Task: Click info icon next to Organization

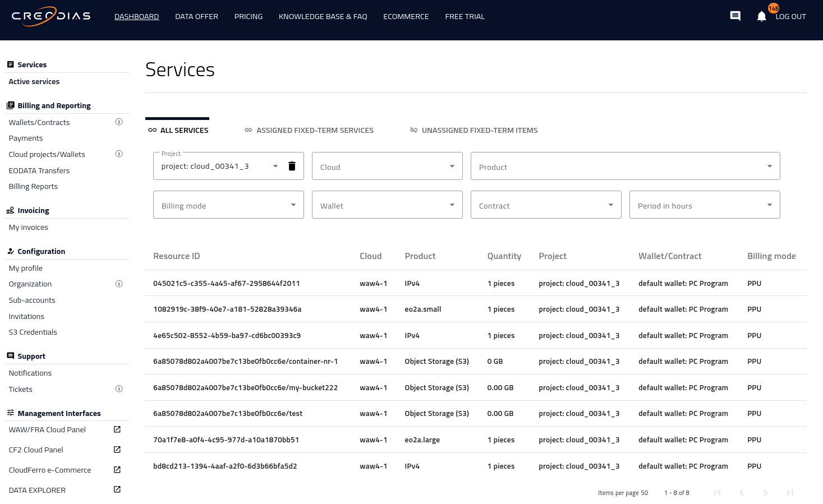Action: (119, 284)
